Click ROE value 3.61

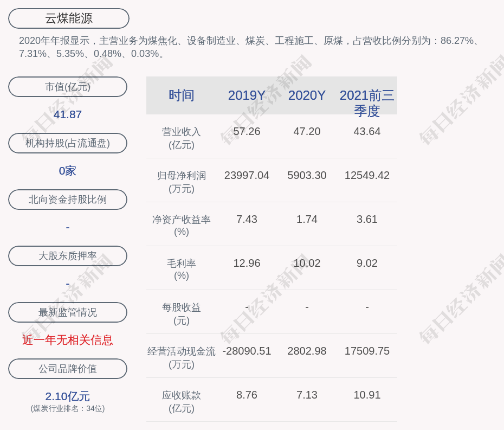[367, 219]
